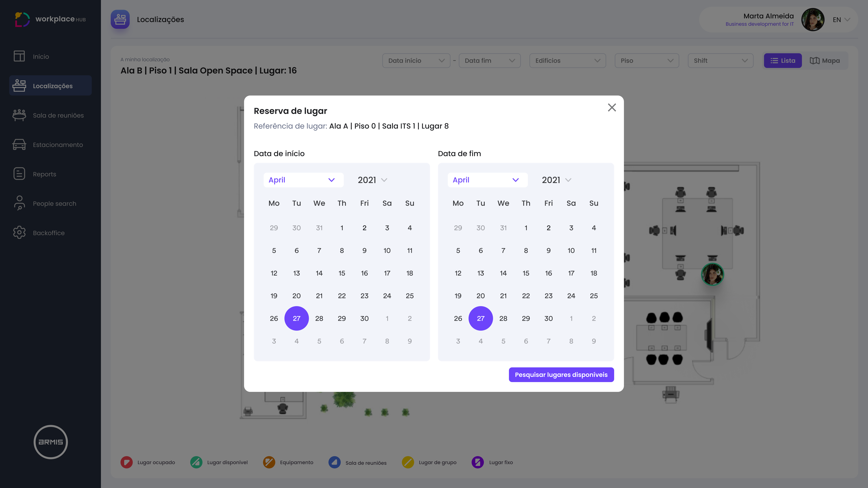Screen dimensions: 868x488
Task: Open the Backoffice menu item
Action: 51,233
